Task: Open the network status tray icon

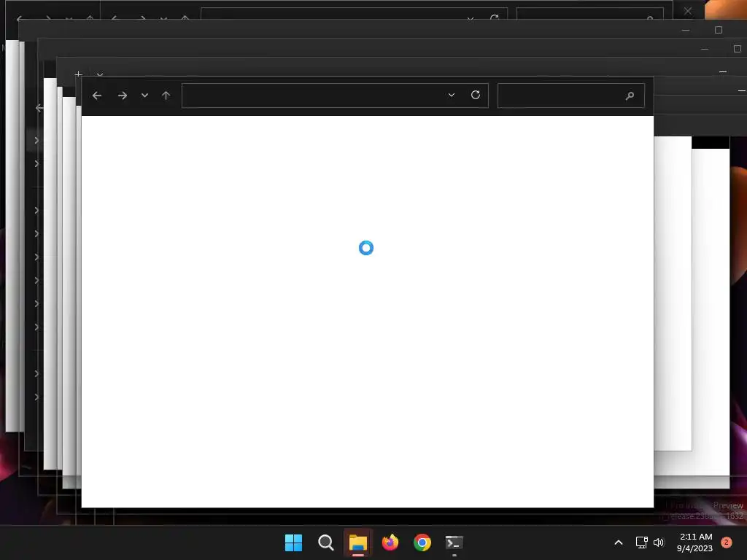Action: pyautogui.click(x=642, y=542)
